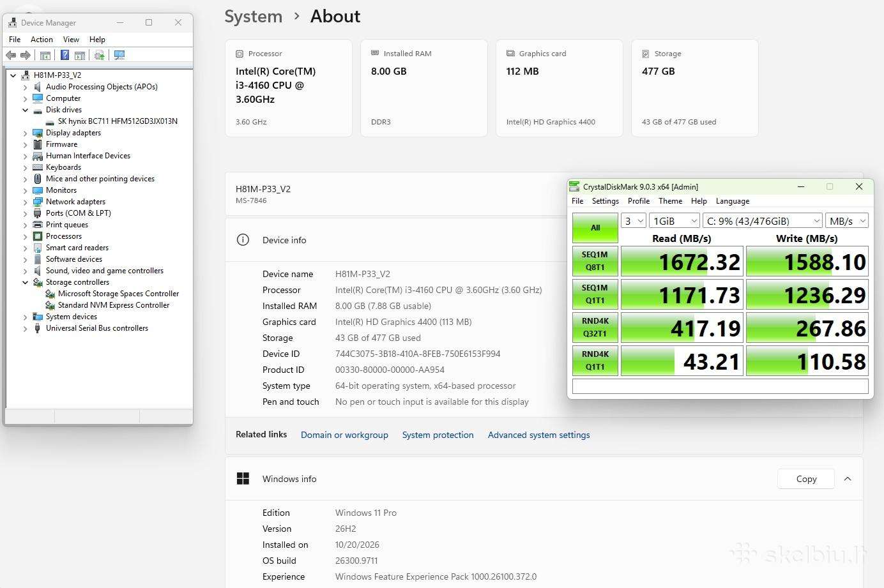Open CrystalDiskMark Settings menu
This screenshot has width=884, height=588.
[x=606, y=201]
